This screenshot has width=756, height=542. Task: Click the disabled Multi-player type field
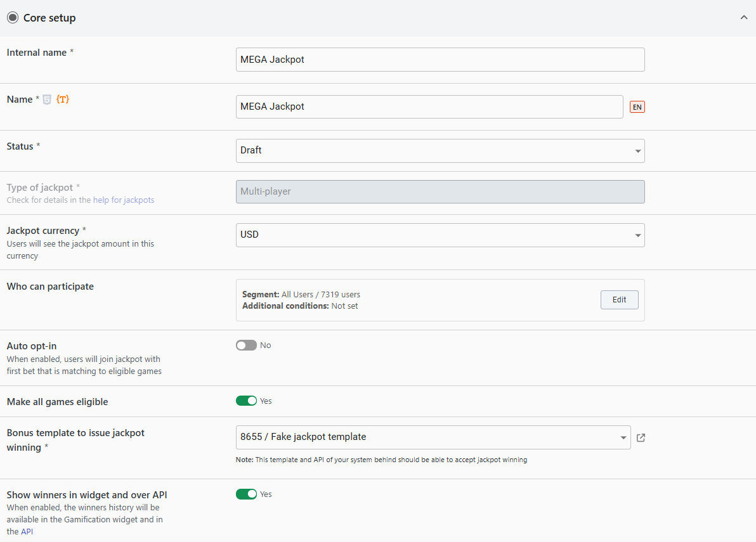coord(440,192)
